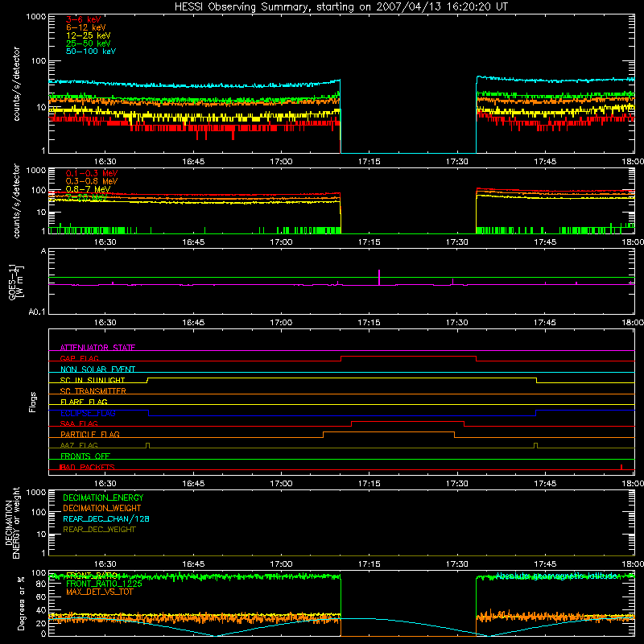The height and width of the screenshot is (644, 644).
Task: Select the 3-6 keV legend label
Action: [83, 19]
